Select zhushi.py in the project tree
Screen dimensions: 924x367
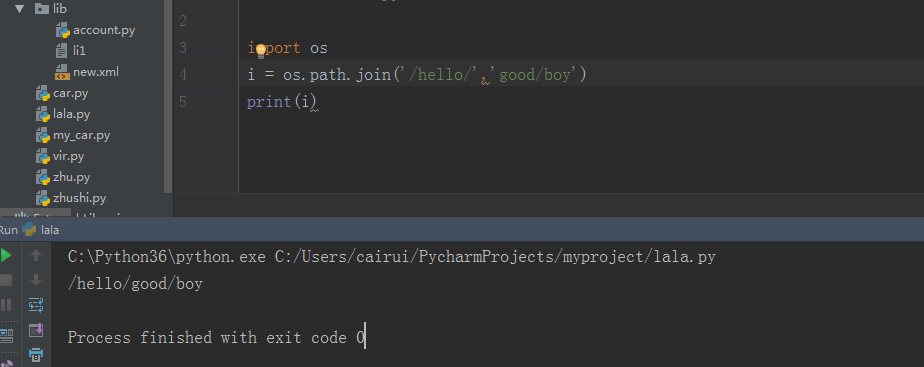pos(80,199)
